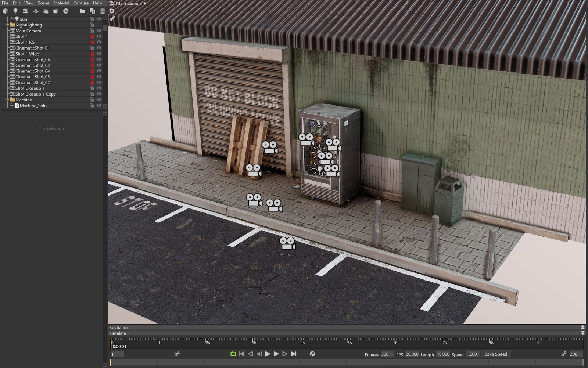Add a new camera from the toolbar
This screenshot has width=588, height=368.
(x=25, y=11)
